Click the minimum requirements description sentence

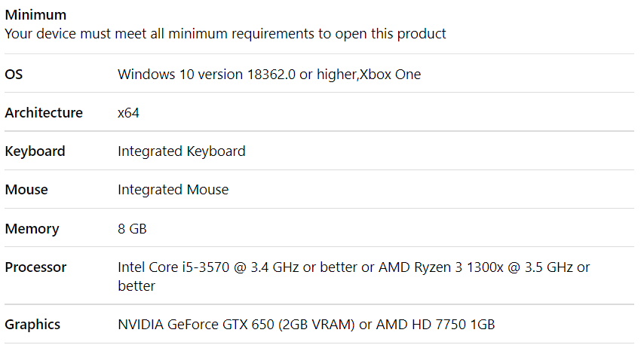click(x=225, y=34)
